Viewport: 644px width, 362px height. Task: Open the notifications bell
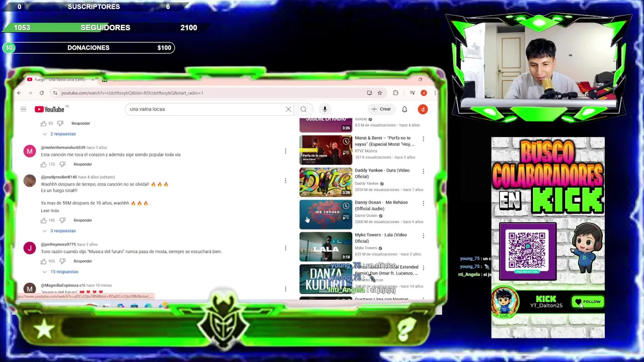tap(405, 109)
